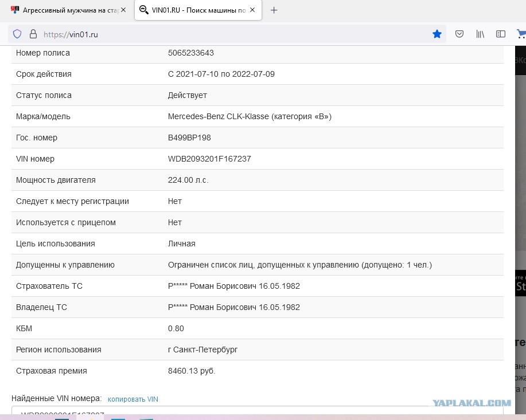Close the VIN01.RU tab

tap(252, 10)
